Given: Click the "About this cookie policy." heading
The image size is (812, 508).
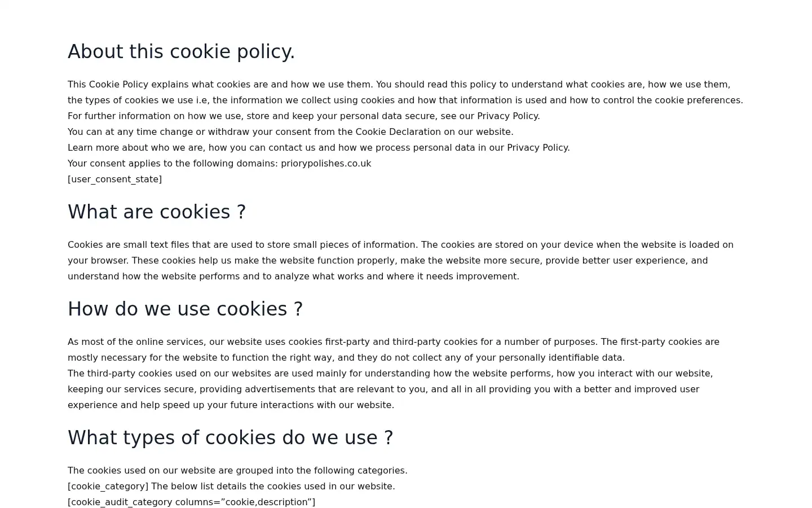Looking at the screenshot, I should point(181,51).
